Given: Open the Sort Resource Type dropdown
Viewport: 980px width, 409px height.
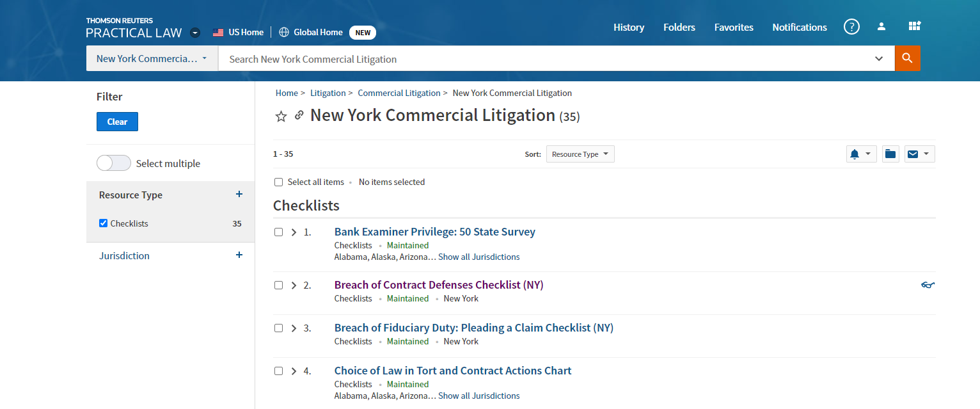Looking at the screenshot, I should [x=580, y=154].
